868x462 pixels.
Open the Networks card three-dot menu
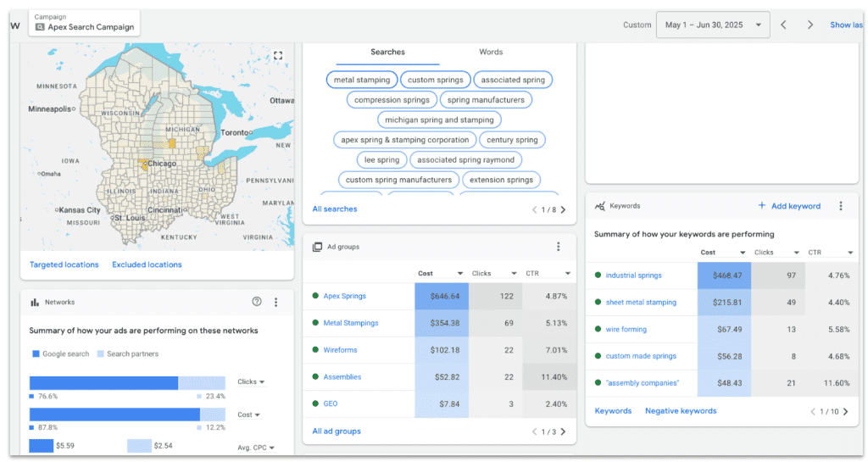pos(276,302)
